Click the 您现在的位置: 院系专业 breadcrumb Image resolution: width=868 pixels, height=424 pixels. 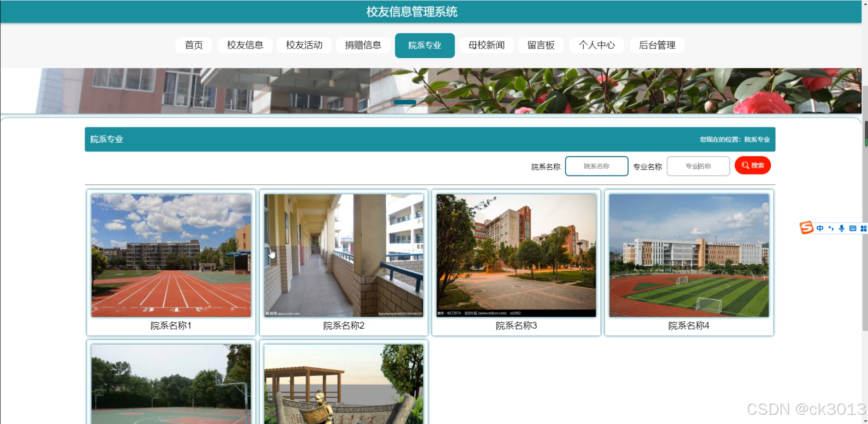click(735, 139)
